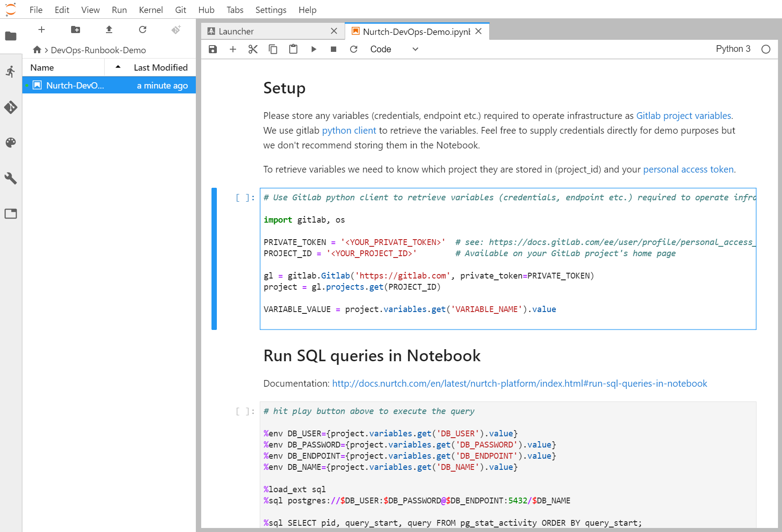The width and height of the screenshot is (782, 532).
Task: Open the Help menu
Action: 308,10
